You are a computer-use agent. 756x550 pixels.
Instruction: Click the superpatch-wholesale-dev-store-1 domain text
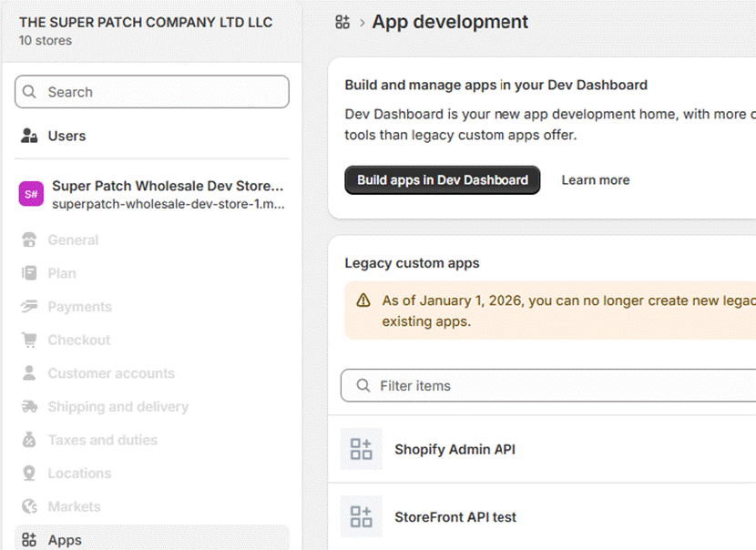[x=169, y=204]
